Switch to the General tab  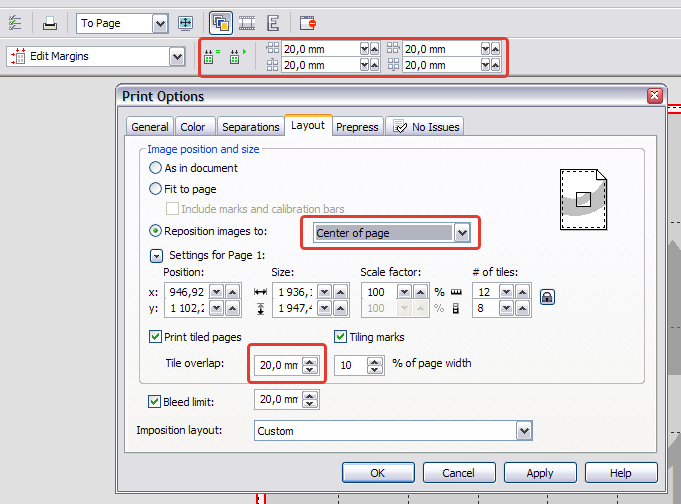coord(150,127)
